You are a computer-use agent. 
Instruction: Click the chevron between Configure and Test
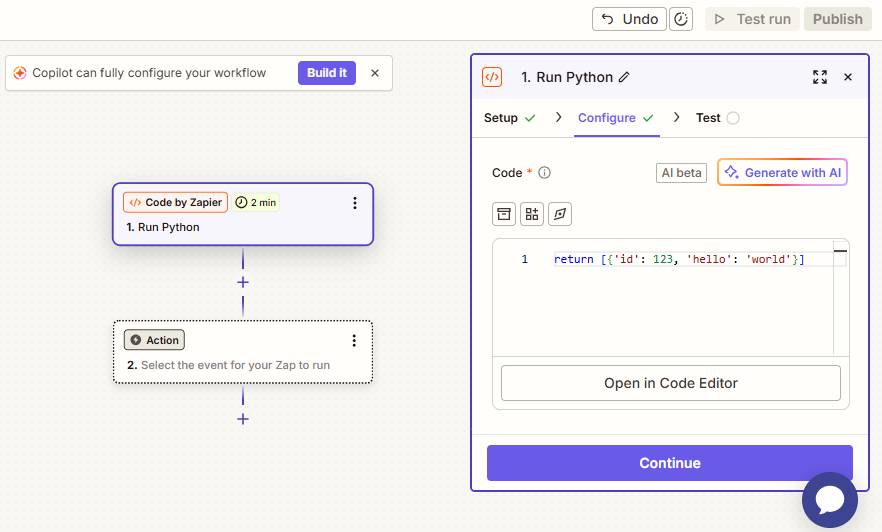[677, 117]
